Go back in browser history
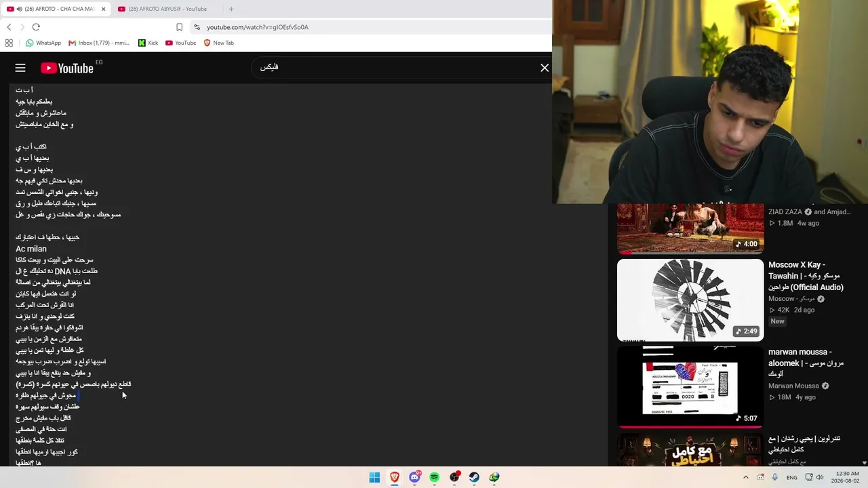Image resolution: width=868 pixels, height=488 pixels. click(x=9, y=27)
